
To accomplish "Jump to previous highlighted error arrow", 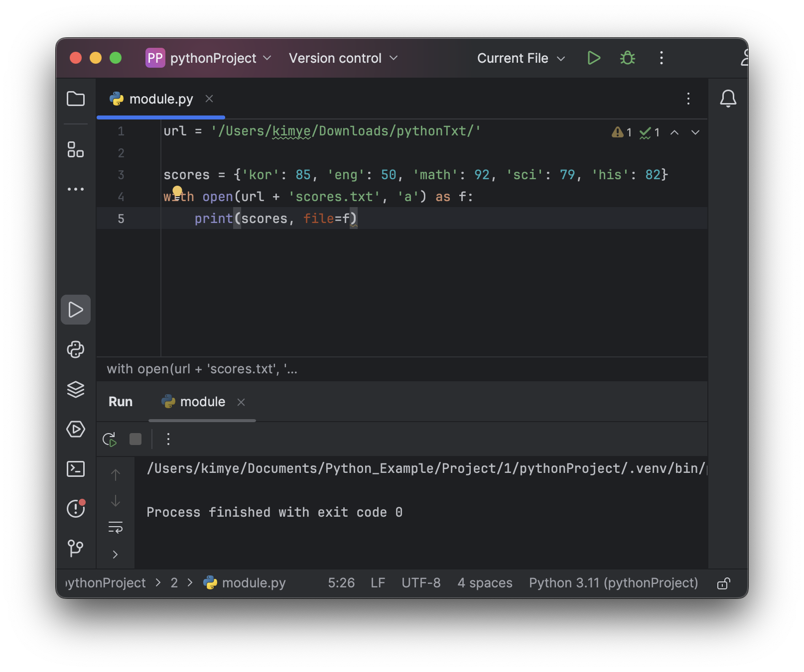I will (674, 132).
